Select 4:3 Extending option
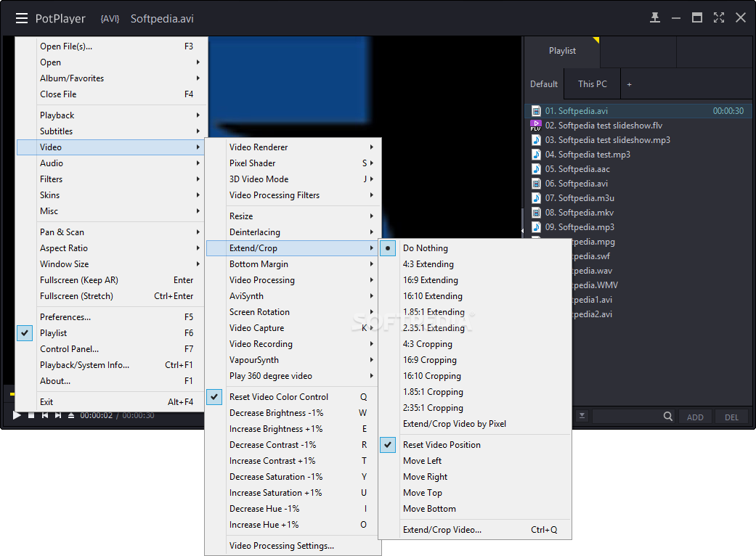Viewport: 756px width, 556px height. pos(475,264)
